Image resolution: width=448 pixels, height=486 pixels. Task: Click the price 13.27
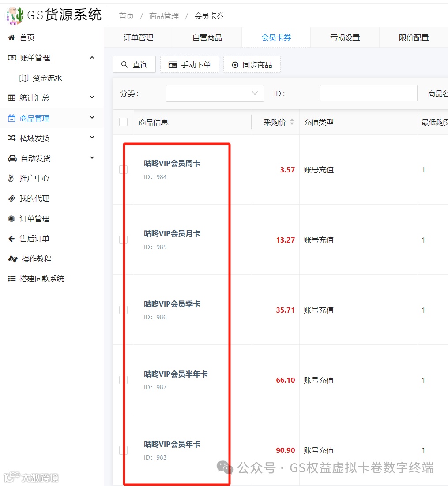(x=286, y=240)
